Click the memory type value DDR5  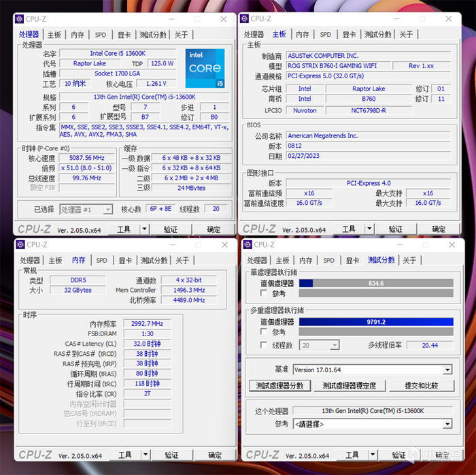pyautogui.click(x=78, y=280)
